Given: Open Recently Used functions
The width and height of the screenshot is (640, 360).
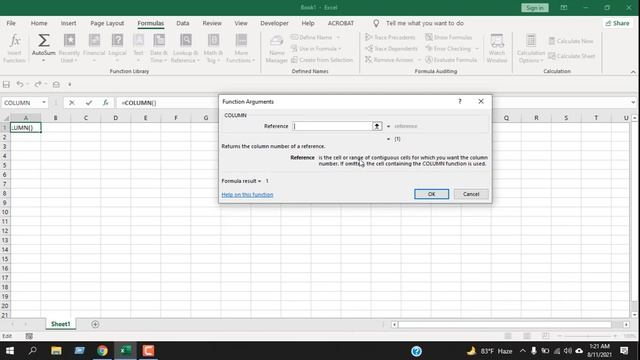Looking at the screenshot, I should 69,48.
